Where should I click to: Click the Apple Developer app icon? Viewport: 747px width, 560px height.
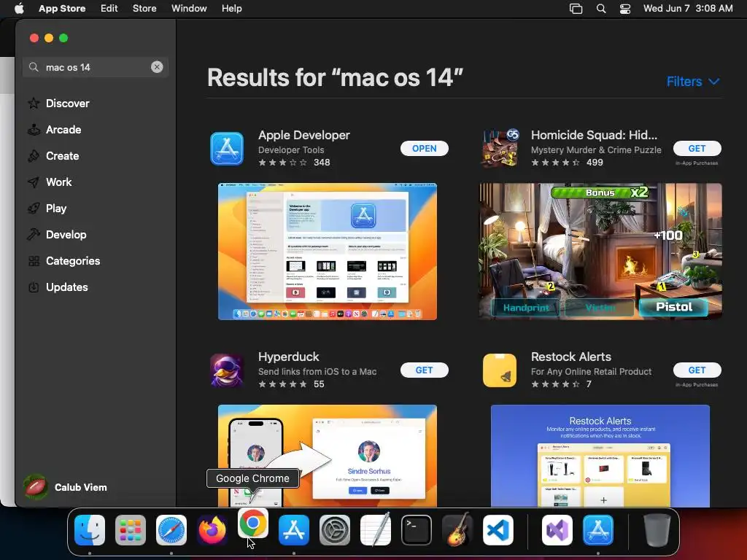tap(227, 149)
